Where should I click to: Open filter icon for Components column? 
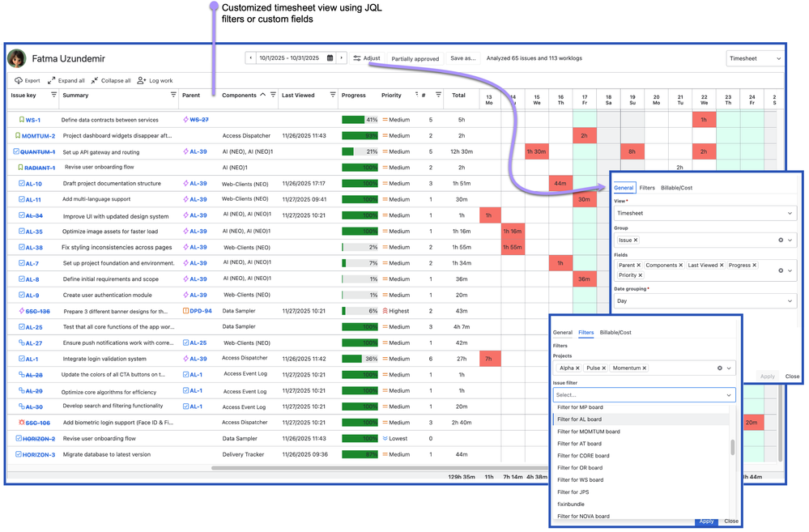coord(273,95)
